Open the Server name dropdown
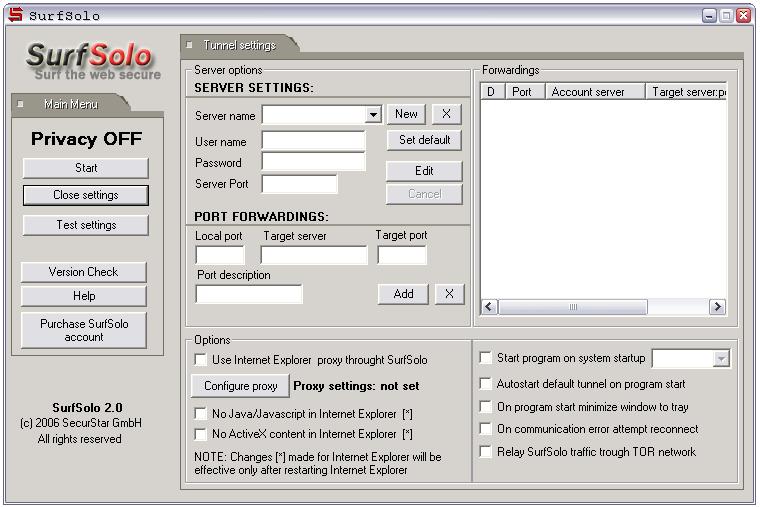The width and height of the screenshot is (760, 507). point(373,115)
